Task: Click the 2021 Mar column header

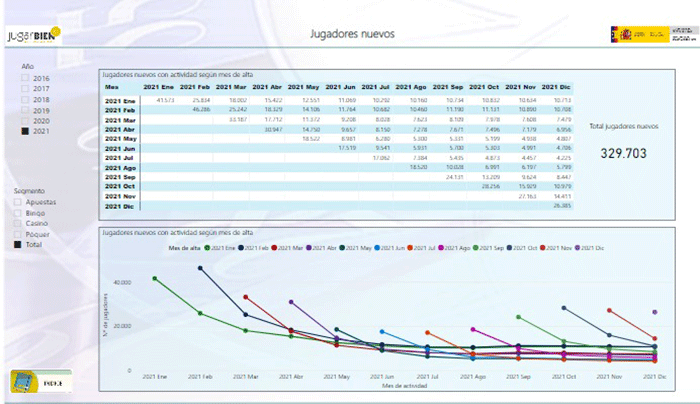Action: coord(231,87)
